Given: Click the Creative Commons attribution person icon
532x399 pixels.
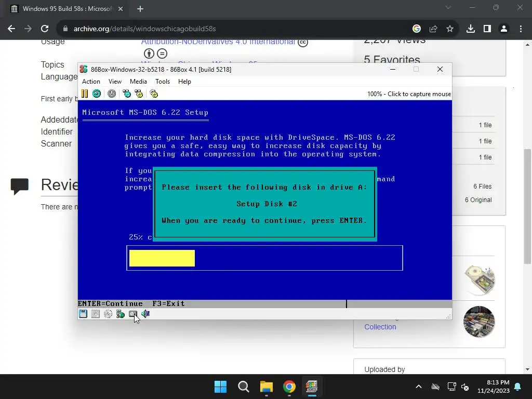Looking at the screenshot, I should [149, 54].
